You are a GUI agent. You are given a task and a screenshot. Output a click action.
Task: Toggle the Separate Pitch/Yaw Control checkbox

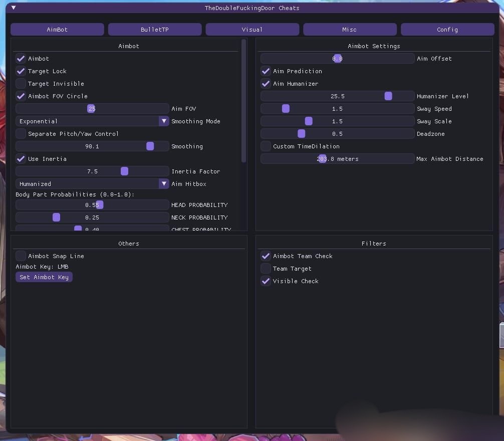tap(21, 134)
